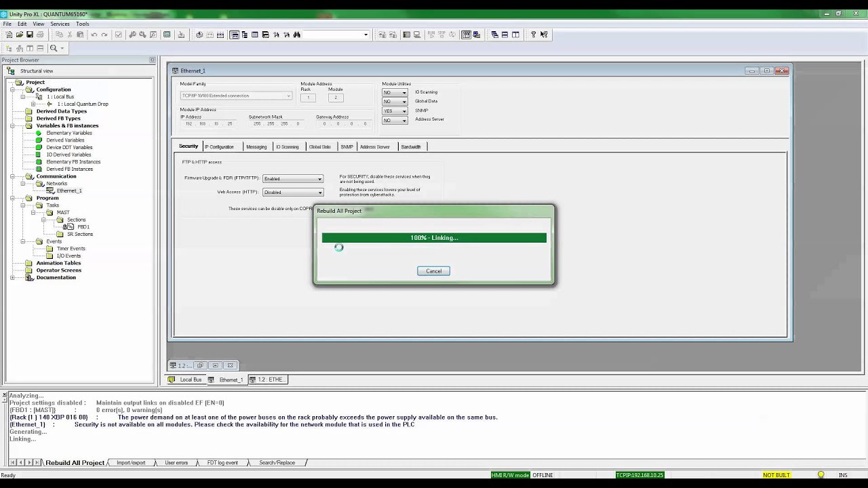Switch to the Bandwidth tab

point(411,146)
